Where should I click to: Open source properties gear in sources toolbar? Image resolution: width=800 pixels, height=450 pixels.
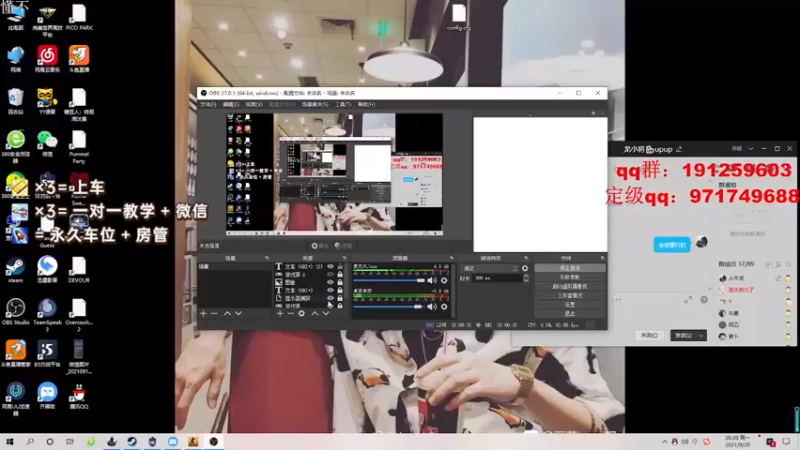(302, 313)
